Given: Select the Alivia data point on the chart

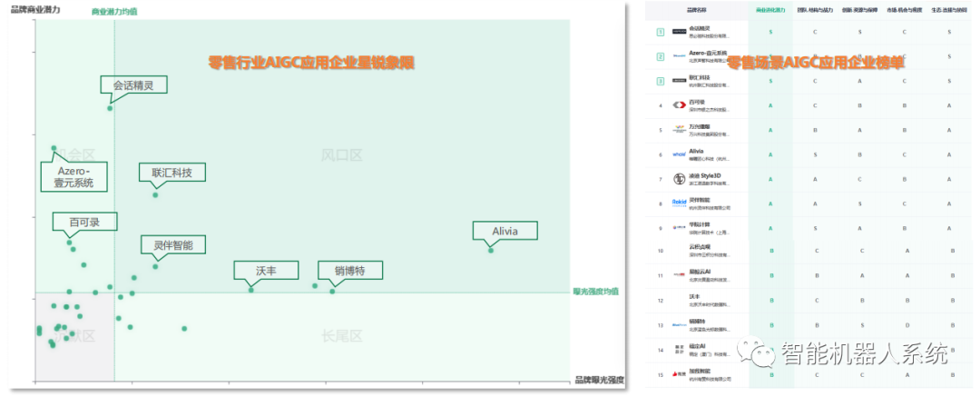Looking at the screenshot, I should (491, 251).
